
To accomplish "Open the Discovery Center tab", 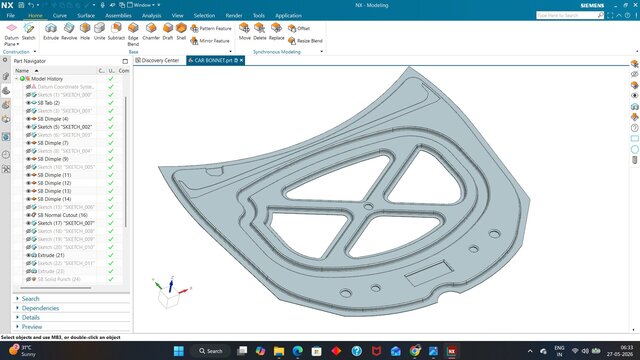I will click(157, 60).
